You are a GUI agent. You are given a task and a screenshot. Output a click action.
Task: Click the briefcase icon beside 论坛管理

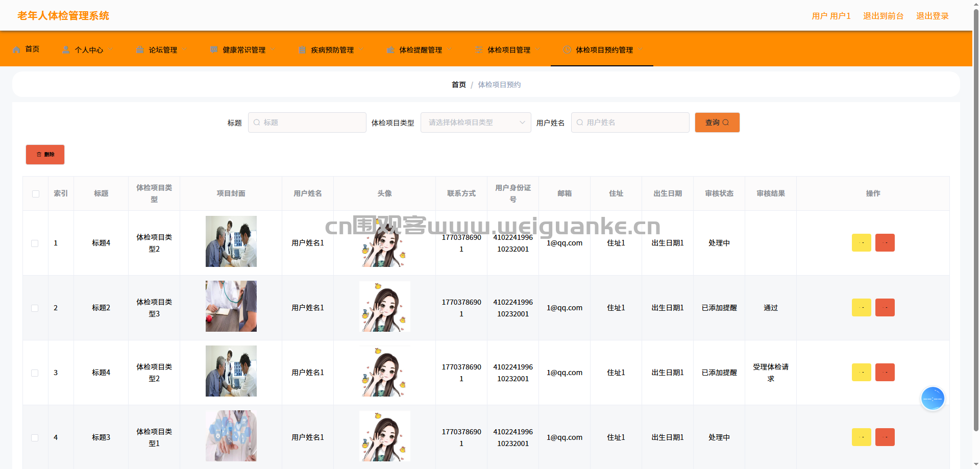pyautogui.click(x=140, y=50)
